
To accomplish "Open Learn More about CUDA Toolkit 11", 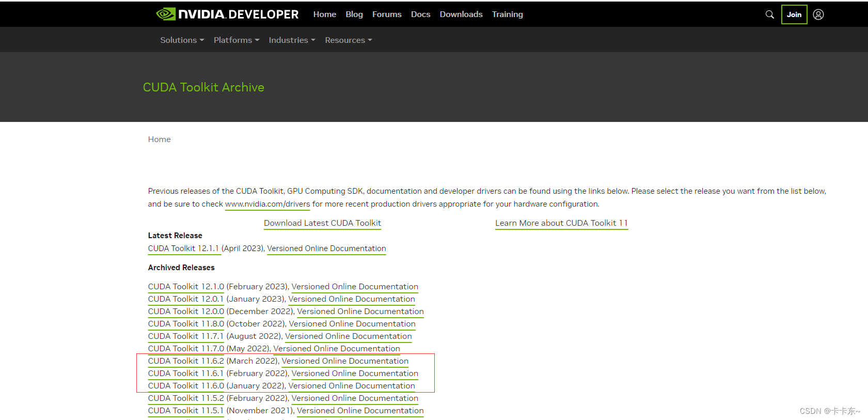I will coord(561,223).
